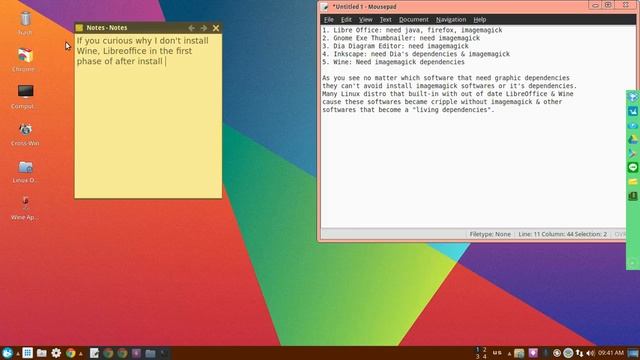
Task: Click the 'Dia Diagram Editor' line in Mousepad
Action: 395,46
